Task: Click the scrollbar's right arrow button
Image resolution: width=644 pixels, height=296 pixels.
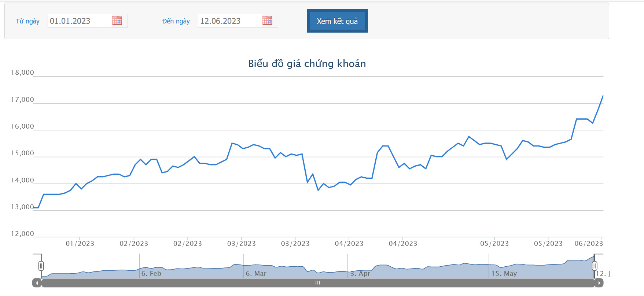Action: pyautogui.click(x=599, y=283)
